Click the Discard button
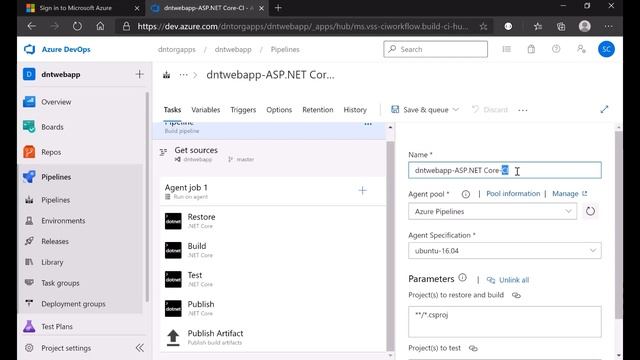The image size is (640, 360). 490,110
